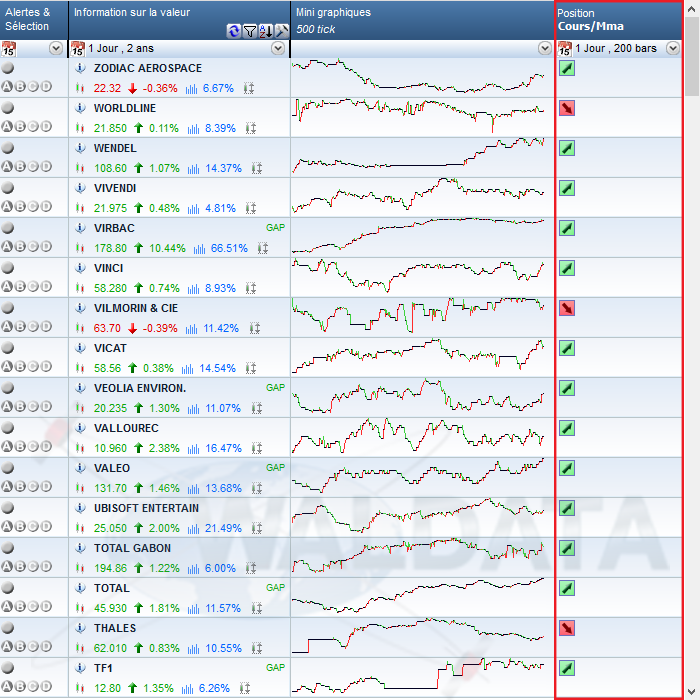Click GAP label on TOTAL row

click(x=275, y=588)
